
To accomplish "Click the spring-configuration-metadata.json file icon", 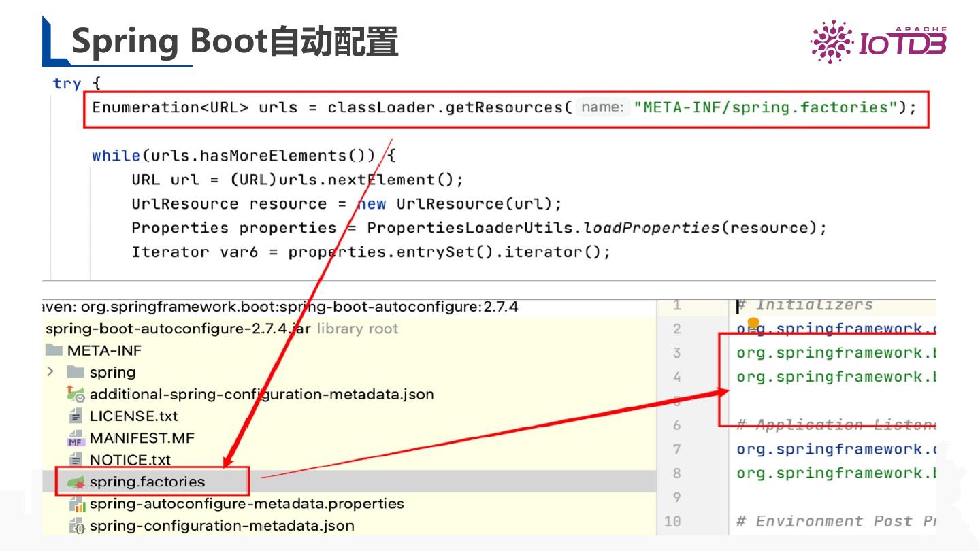I will click(77, 526).
